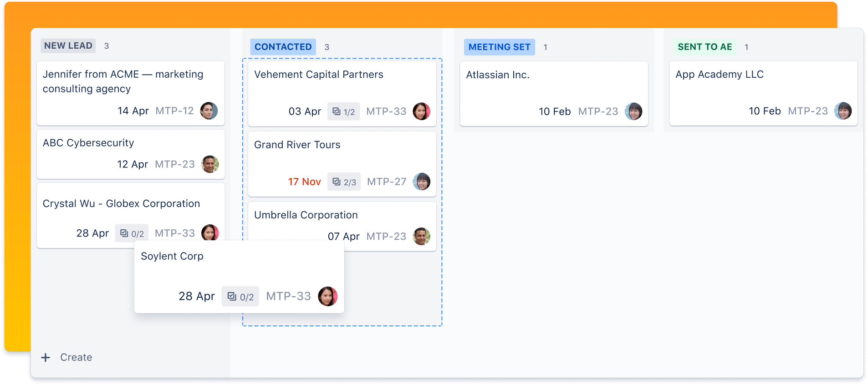Click the plus icon next to Create
Screen dimensions: 868x385
point(46,357)
